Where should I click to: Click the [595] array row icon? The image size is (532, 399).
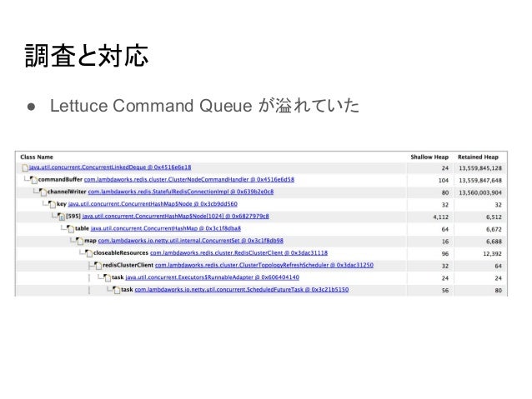tap(61, 217)
